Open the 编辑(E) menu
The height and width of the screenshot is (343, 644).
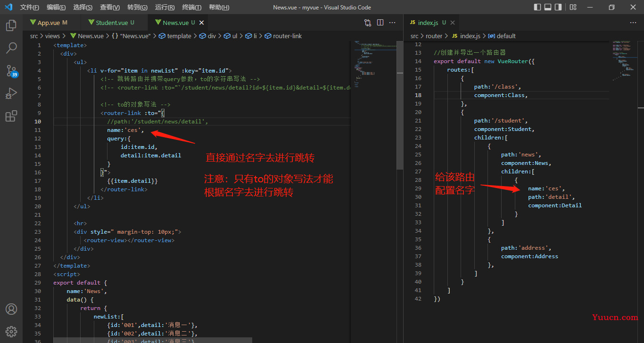pyautogui.click(x=56, y=7)
